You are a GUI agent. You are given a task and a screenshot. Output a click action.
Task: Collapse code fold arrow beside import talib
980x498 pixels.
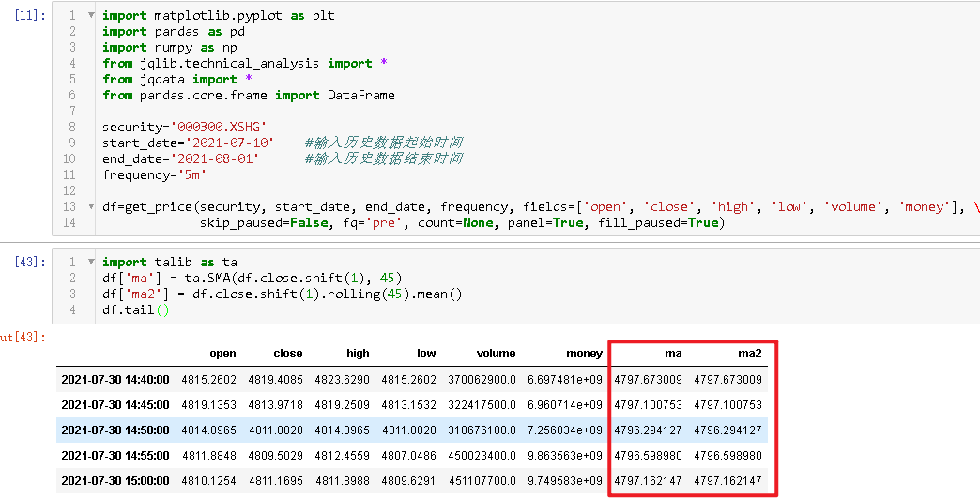(x=90, y=263)
